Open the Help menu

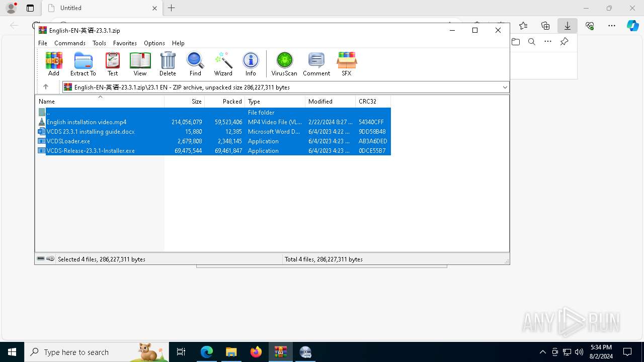click(178, 43)
